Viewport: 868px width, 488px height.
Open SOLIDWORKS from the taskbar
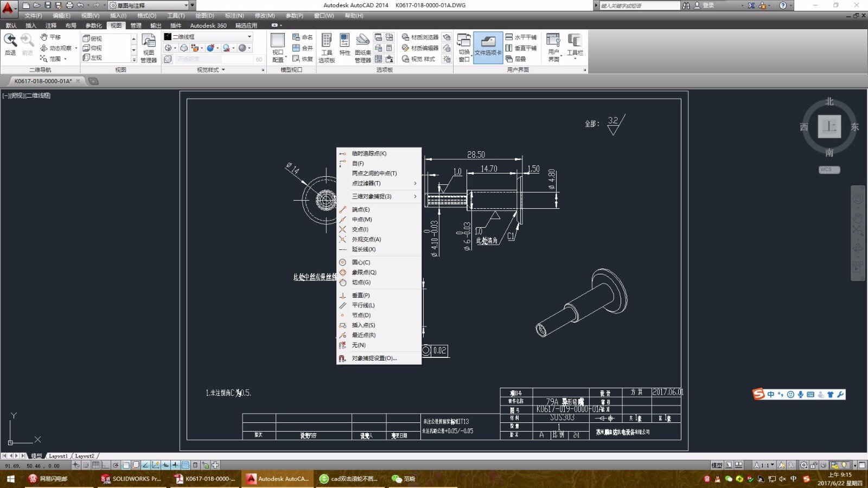click(132, 479)
